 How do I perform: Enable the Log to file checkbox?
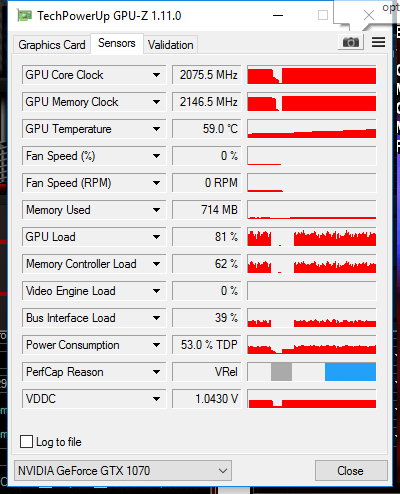26,442
